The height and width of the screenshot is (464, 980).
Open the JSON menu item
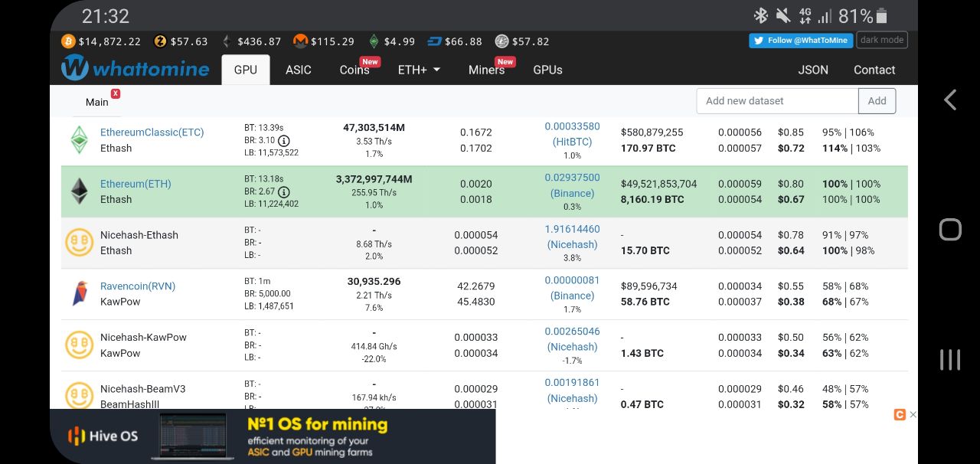point(813,70)
